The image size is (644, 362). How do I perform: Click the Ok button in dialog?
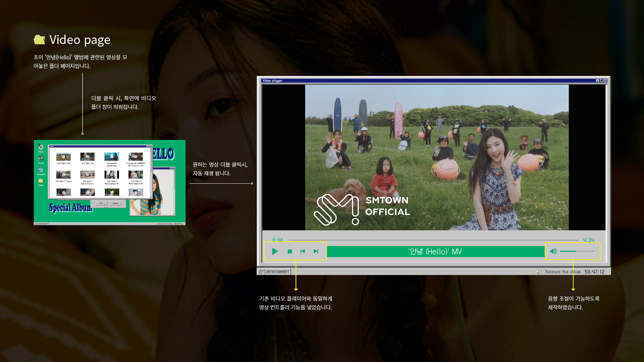(101, 203)
